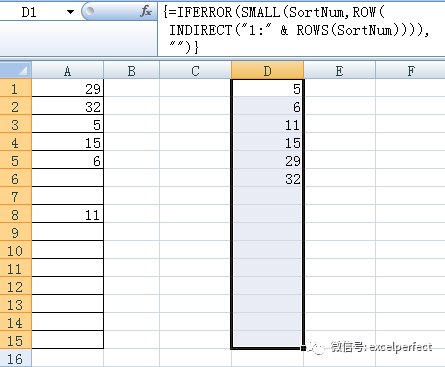Select column E header

pos(339,70)
